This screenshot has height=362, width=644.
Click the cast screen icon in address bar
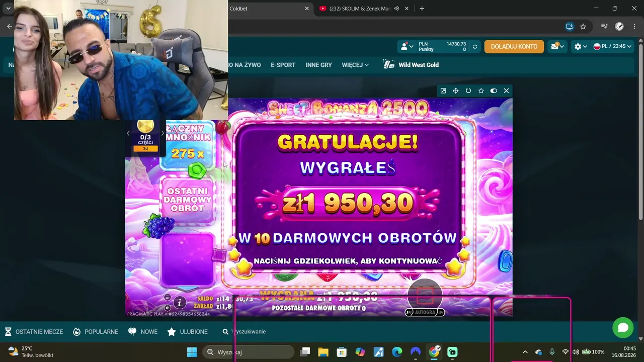(570, 27)
